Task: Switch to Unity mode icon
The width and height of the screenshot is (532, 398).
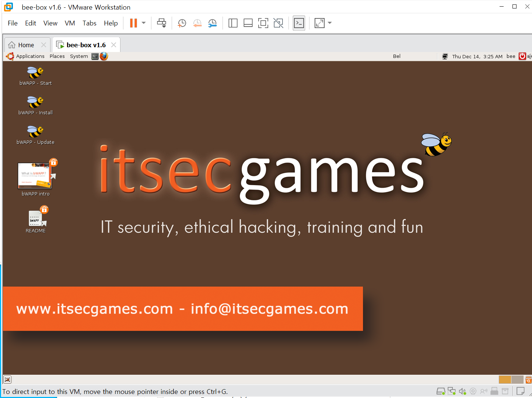Action: [x=278, y=23]
